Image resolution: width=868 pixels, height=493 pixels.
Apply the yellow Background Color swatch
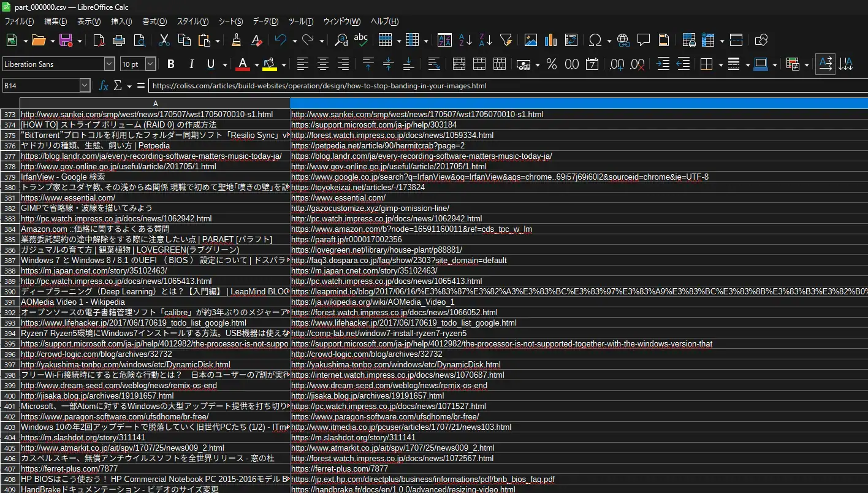click(270, 64)
